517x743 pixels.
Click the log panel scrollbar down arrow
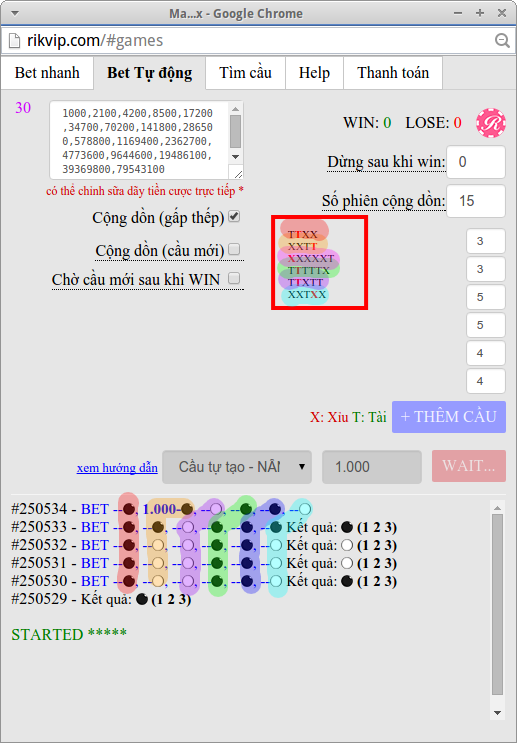click(x=497, y=713)
